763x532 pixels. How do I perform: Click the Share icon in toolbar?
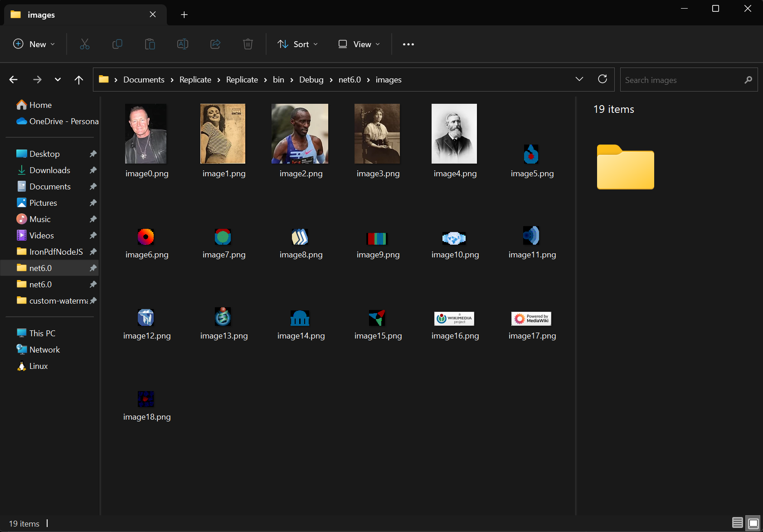(x=215, y=44)
